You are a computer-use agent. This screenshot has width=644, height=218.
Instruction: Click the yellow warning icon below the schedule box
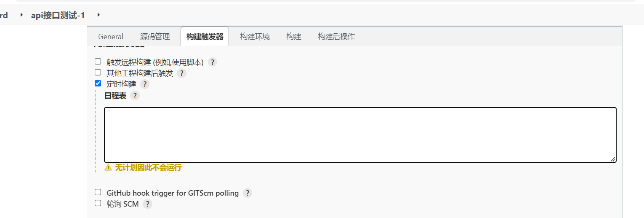tap(108, 167)
